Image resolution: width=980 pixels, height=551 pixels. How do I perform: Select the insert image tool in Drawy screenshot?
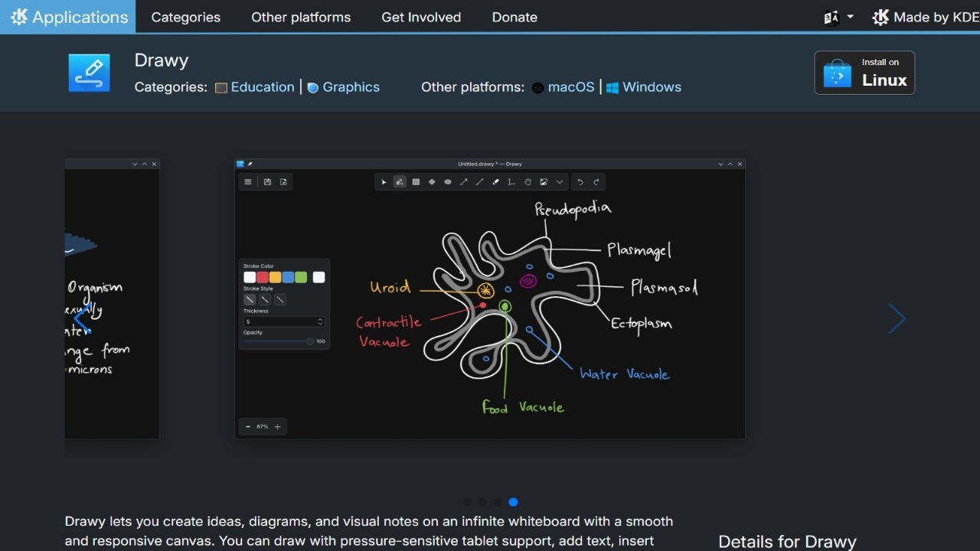[x=544, y=182]
